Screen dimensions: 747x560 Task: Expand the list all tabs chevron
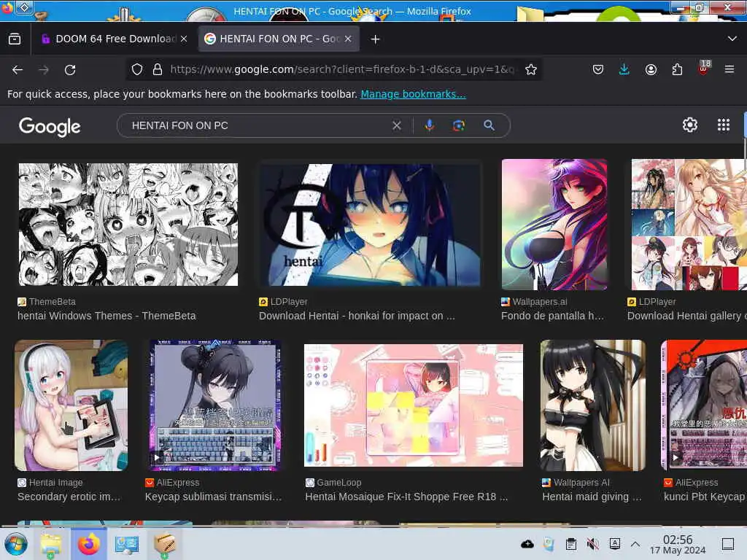click(x=732, y=39)
